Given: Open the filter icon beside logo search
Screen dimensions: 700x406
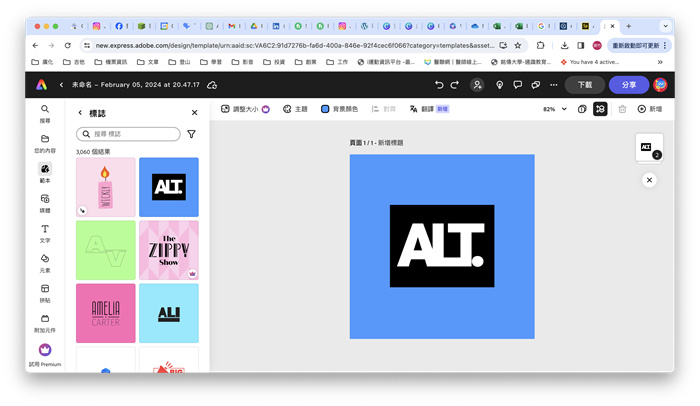Looking at the screenshot, I should 191,133.
